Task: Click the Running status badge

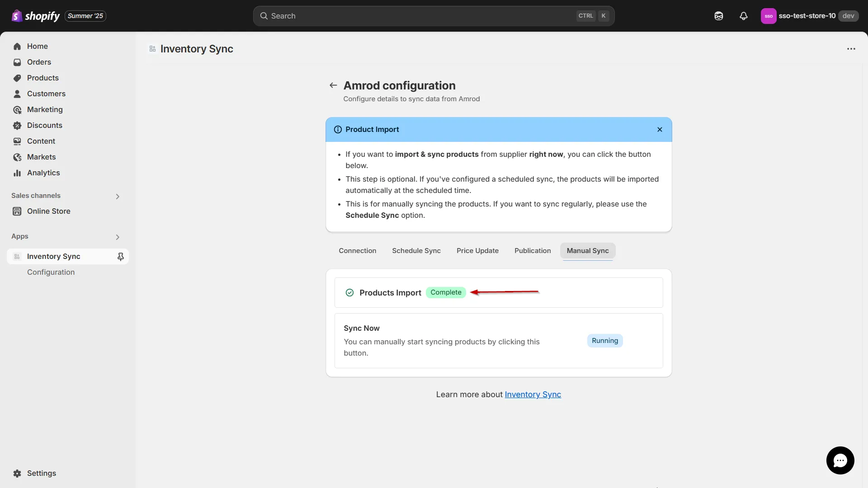Action: [x=604, y=341]
